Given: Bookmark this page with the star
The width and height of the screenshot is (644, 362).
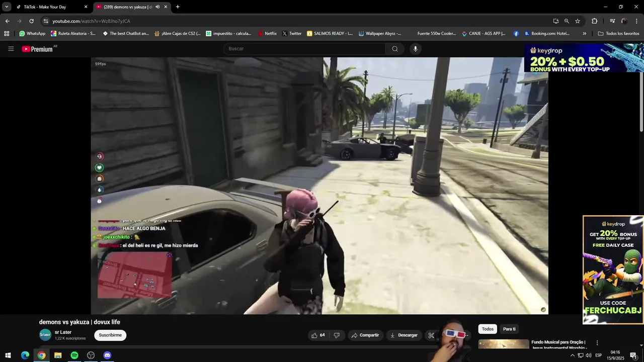Looking at the screenshot, I should click(x=578, y=21).
